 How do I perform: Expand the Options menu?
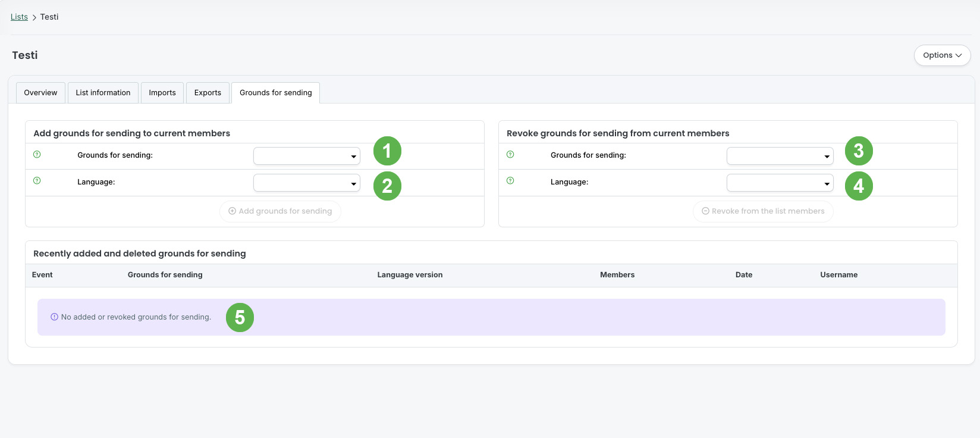point(942,55)
